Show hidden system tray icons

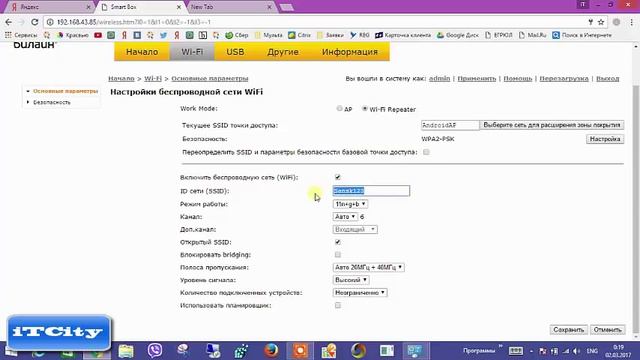[x=531, y=351]
